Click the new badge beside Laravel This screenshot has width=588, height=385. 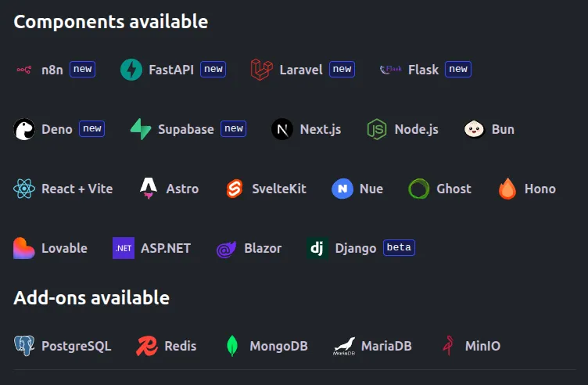[x=342, y=69]
